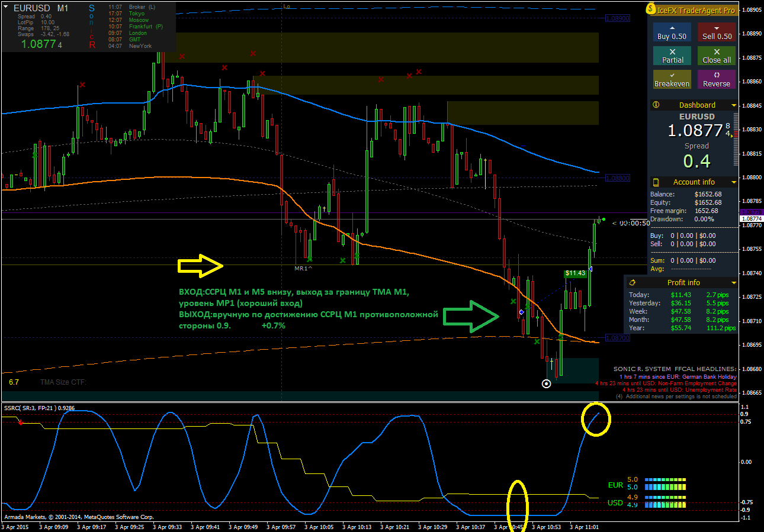The image size is (764, 532).
Task: Click the EUR currency strength meter bars
Action: [x=665, y=483]
